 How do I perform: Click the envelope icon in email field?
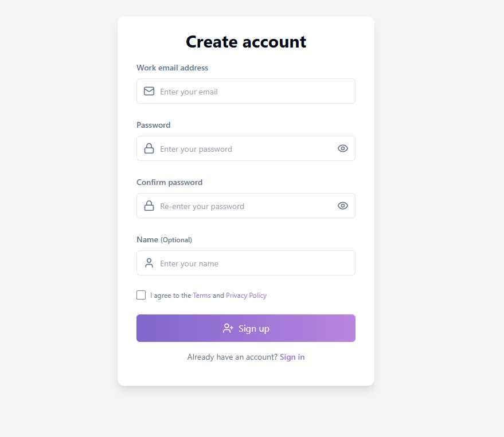tap(149, 91)
